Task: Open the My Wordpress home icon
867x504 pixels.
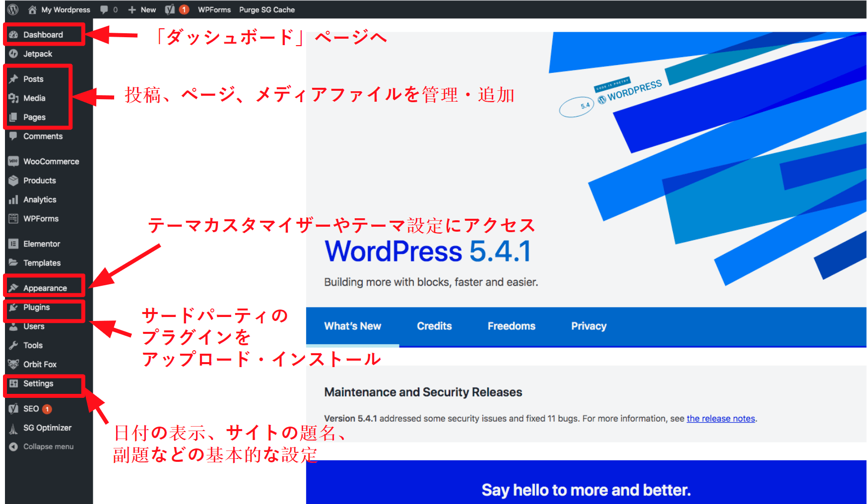Action: [x=32, y=9]
